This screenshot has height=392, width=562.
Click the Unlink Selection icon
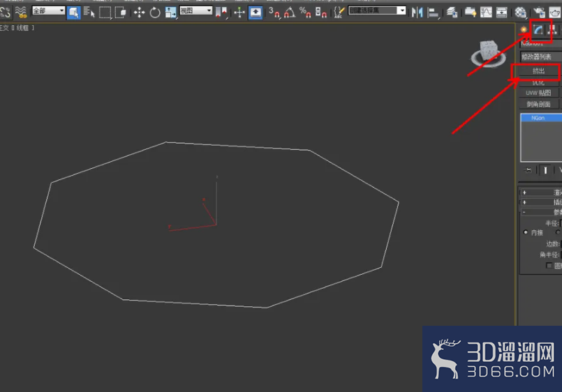coord(5,13)
